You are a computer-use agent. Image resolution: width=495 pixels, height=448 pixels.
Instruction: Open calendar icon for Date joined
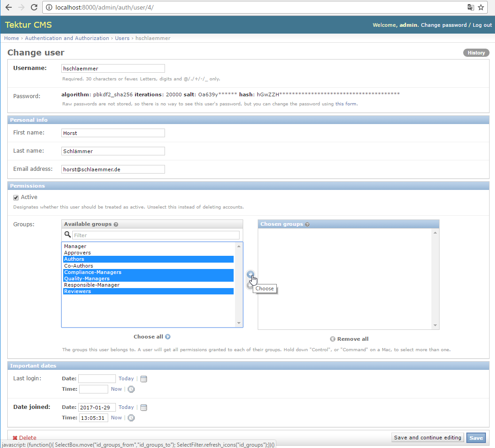(x=144, y=408)
